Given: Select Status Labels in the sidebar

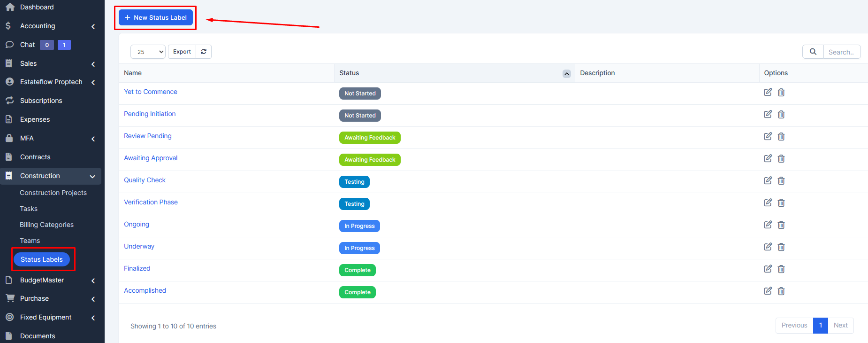Looking at the screenshot, I should pos(42,259).
